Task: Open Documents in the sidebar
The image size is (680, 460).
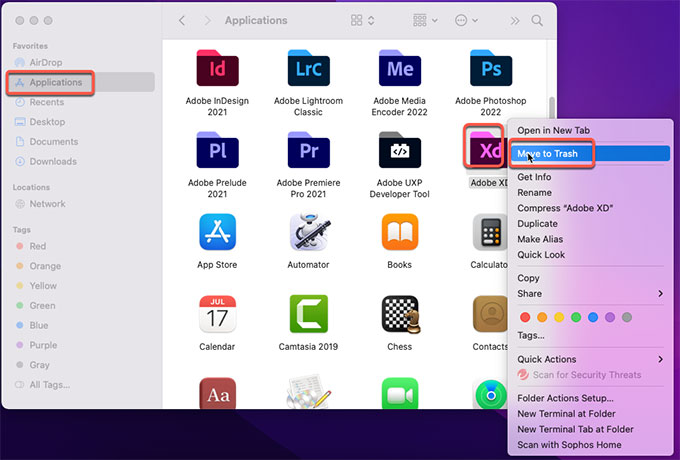Action: pos(47,142)
